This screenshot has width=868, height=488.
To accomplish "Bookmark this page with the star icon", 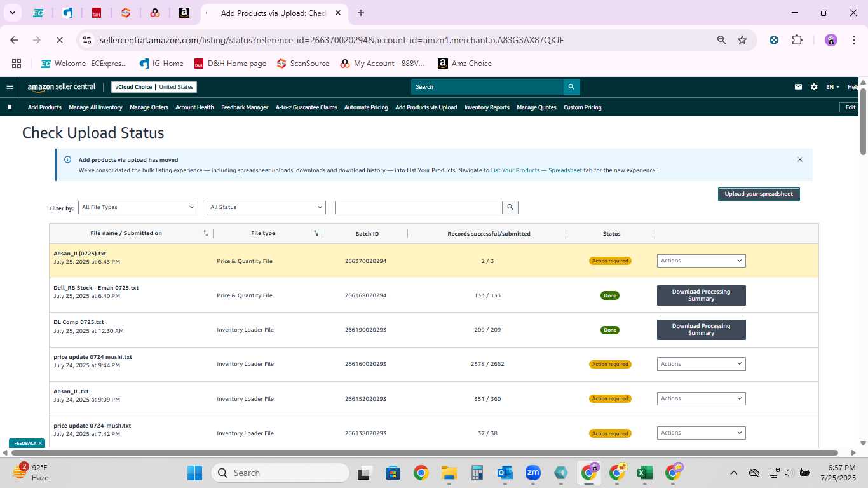I will (742, 40).
